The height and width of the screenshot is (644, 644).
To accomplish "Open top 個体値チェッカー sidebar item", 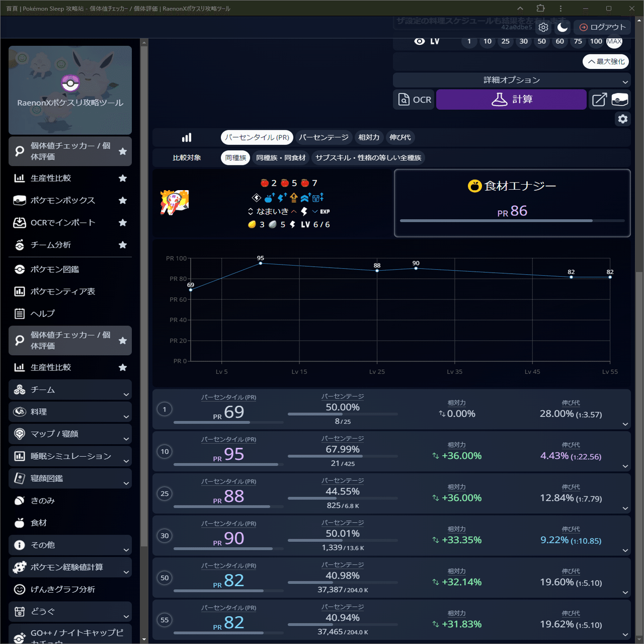I will click(70, 151).
